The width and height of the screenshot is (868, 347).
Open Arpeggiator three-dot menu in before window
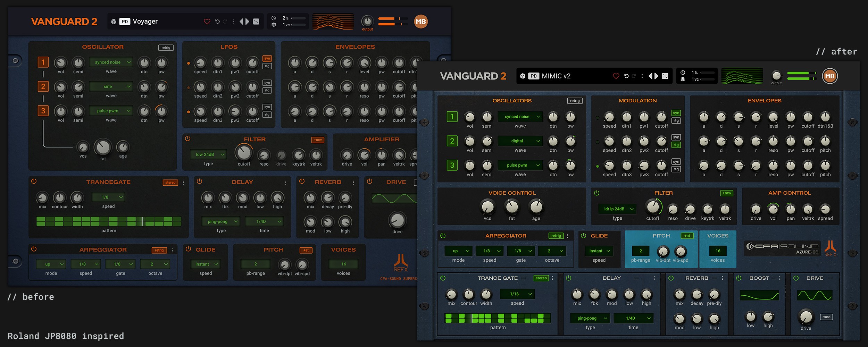click(x=172, y=250)
